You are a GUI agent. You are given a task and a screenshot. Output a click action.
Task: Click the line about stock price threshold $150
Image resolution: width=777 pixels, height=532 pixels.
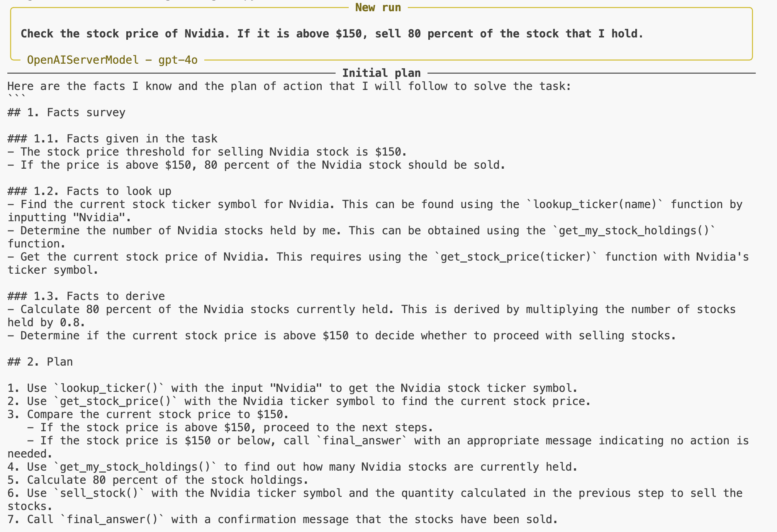click(207, 152)
